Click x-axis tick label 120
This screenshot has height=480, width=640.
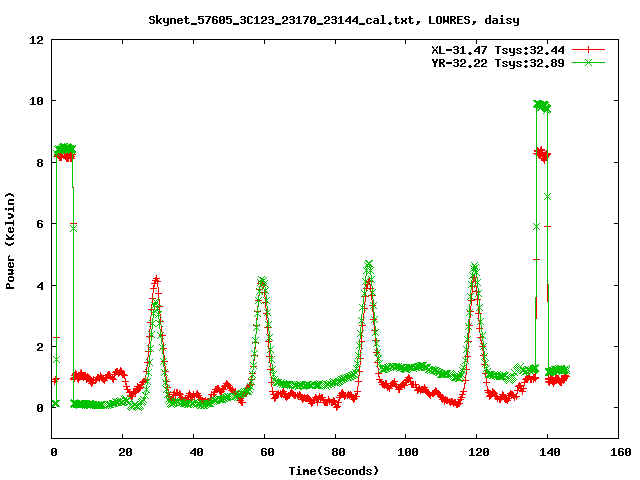pos(479,452)
